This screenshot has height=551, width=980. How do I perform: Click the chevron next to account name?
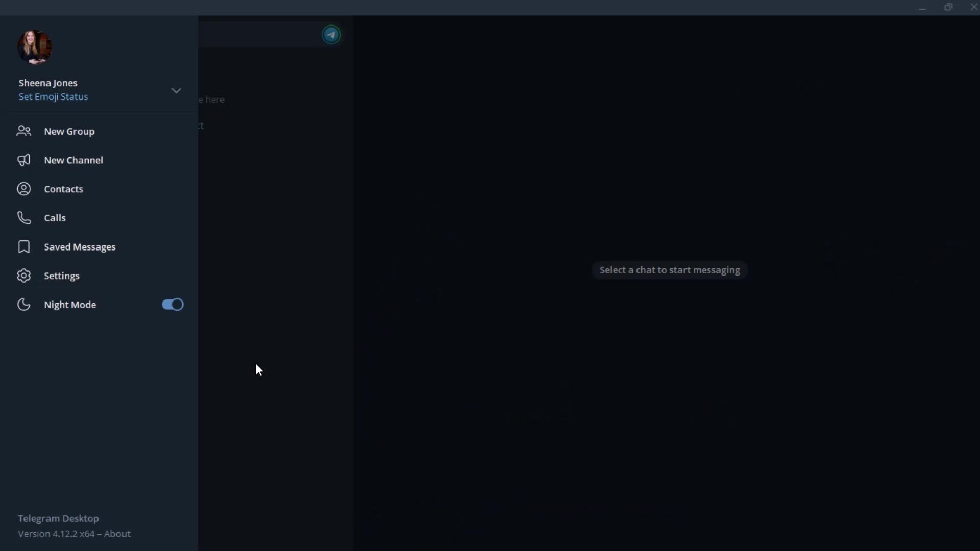click(x=176, y=90)
